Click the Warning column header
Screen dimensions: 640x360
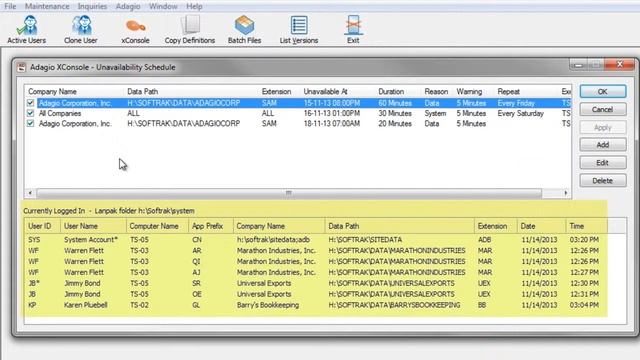pos(469,92)
